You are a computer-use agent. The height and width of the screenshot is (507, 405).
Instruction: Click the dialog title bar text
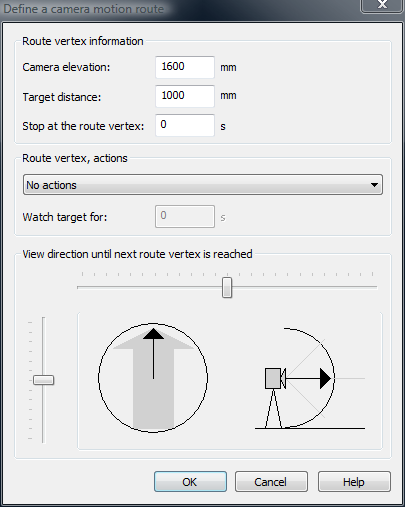84,9
